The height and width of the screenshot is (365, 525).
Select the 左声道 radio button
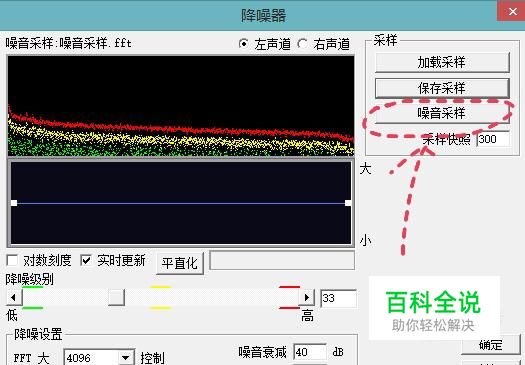[244, 44]
